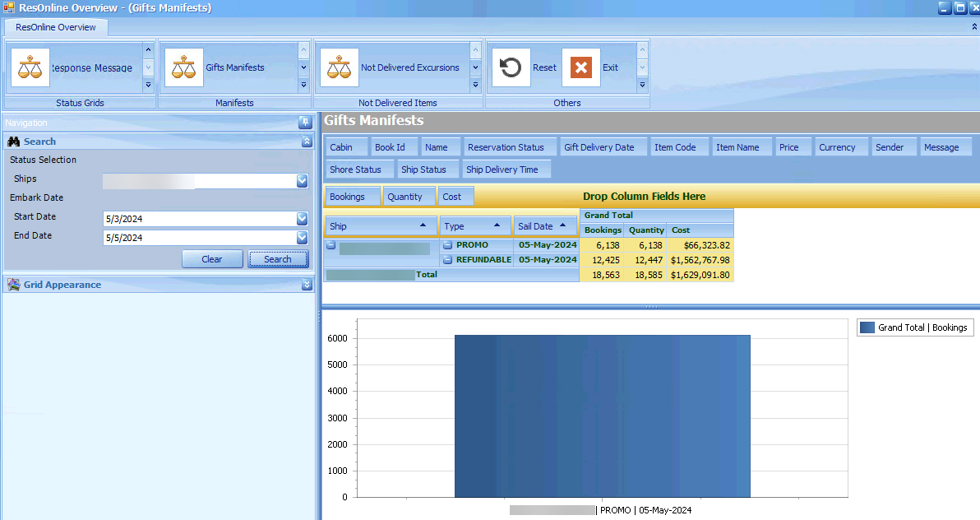The width and height of the screenshot is (980, 520).
Task: Open Not Delivered Excursions scales icon
Action: (340, 67)
